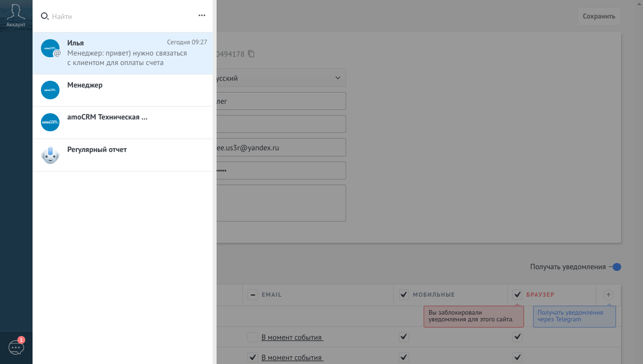Uncheck the БРАУЗЕР column checkbox
Viewport: 643px width, 364px height.
click(x=517, y=294)
